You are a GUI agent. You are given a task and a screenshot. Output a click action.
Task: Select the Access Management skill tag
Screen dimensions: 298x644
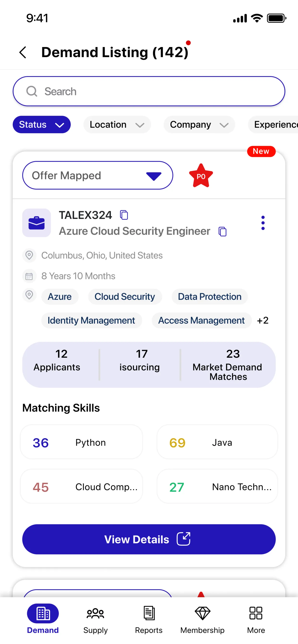[201, 320]
